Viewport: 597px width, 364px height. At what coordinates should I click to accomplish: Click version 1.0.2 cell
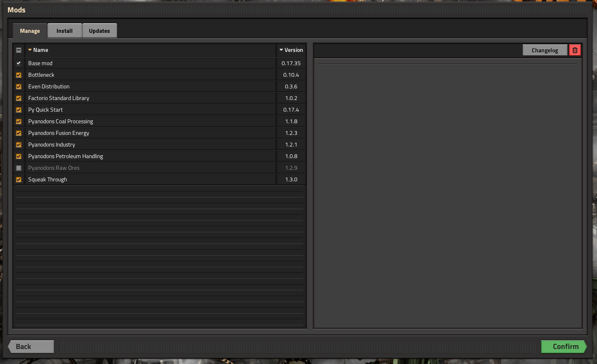[x=291, y=98]
